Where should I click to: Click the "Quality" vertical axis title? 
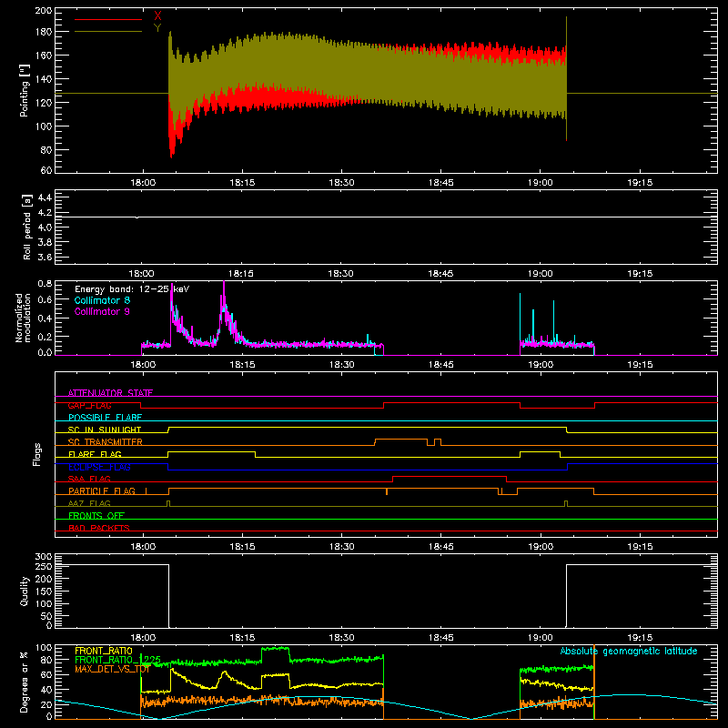click(x=25, y=591)
